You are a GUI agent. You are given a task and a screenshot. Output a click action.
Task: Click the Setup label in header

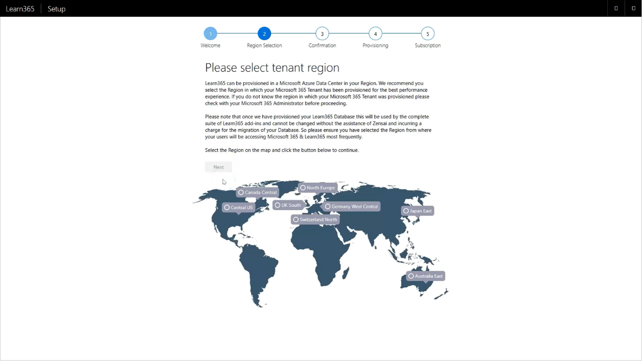[57, 9]
